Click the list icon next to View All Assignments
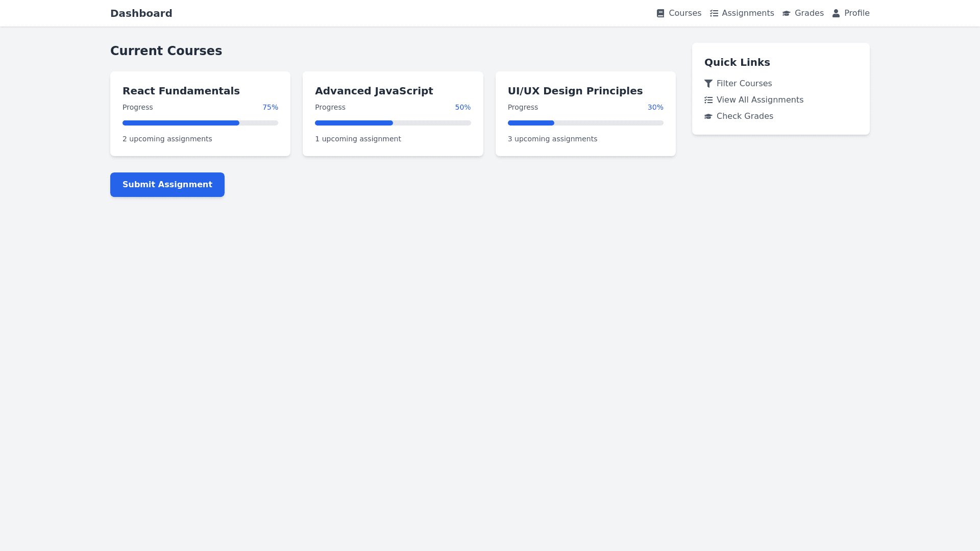980x551 pixels. click(x=708, y=100)
